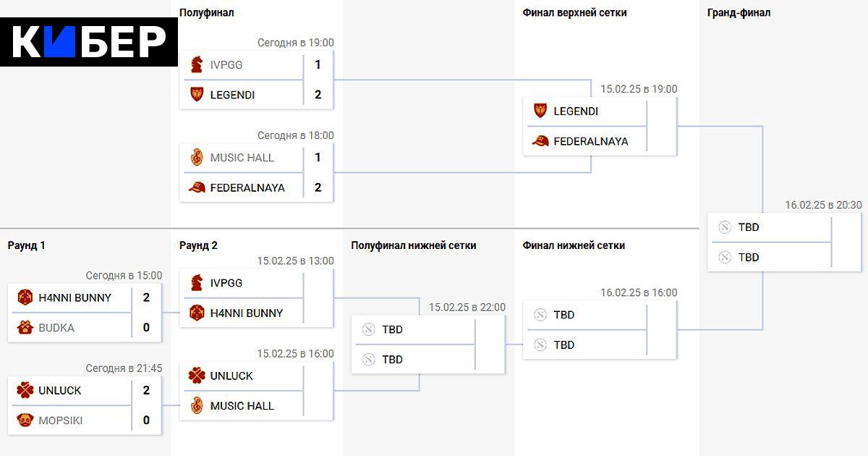Click the IVPGG knight icon in upper semifinal

tap(197, 65)
